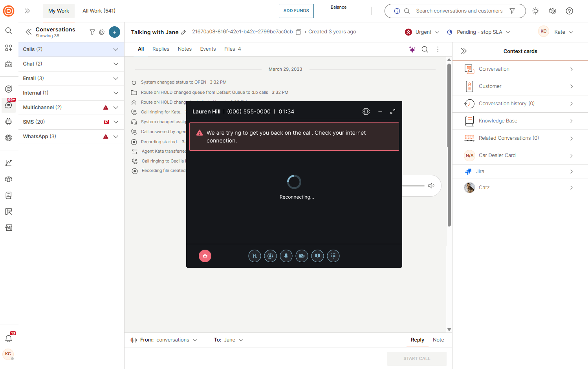
Task: Switch to the All Work tab
Action: coord(99,11)
